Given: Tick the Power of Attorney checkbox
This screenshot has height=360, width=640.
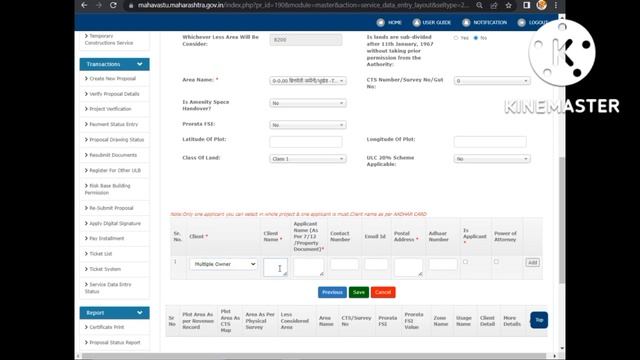Looking at the screenshot, I should tap(496, 262).
